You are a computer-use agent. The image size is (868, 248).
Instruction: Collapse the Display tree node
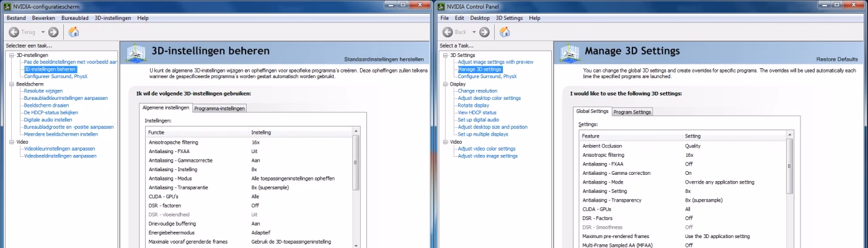pyautogui.click(x=445, y=84)
